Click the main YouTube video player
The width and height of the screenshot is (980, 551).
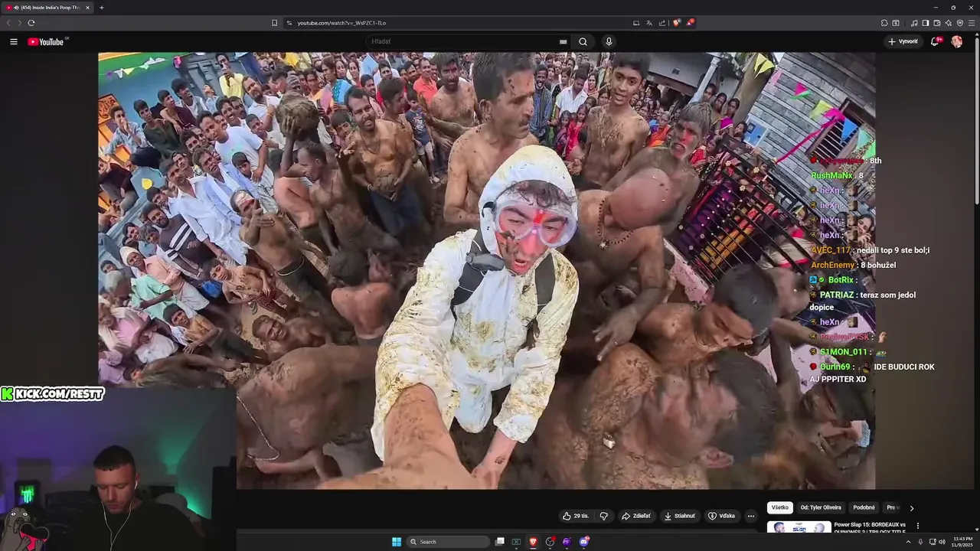486,270
